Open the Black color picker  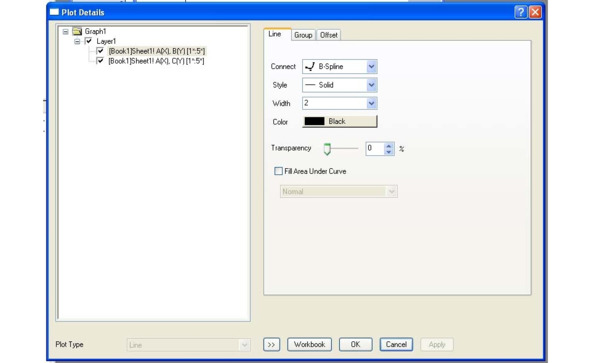[340, 121]
